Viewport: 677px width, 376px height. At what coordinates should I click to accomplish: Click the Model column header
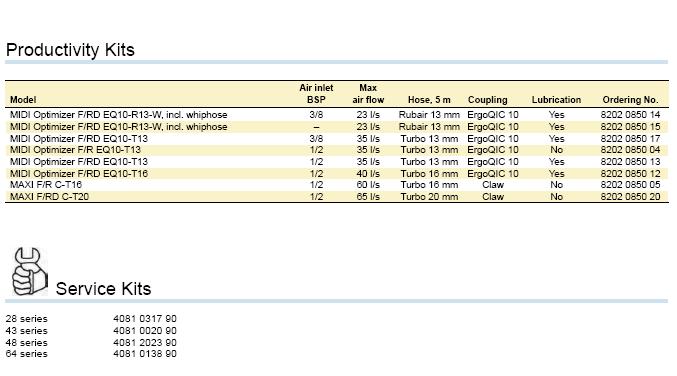tap(23, 100)
